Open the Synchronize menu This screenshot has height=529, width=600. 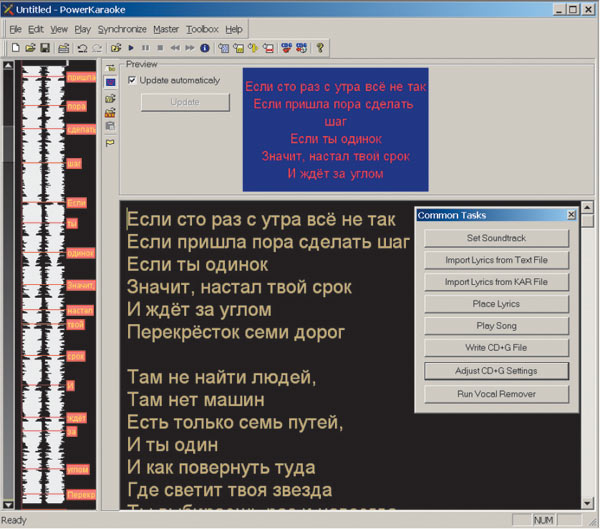[122, 30]
